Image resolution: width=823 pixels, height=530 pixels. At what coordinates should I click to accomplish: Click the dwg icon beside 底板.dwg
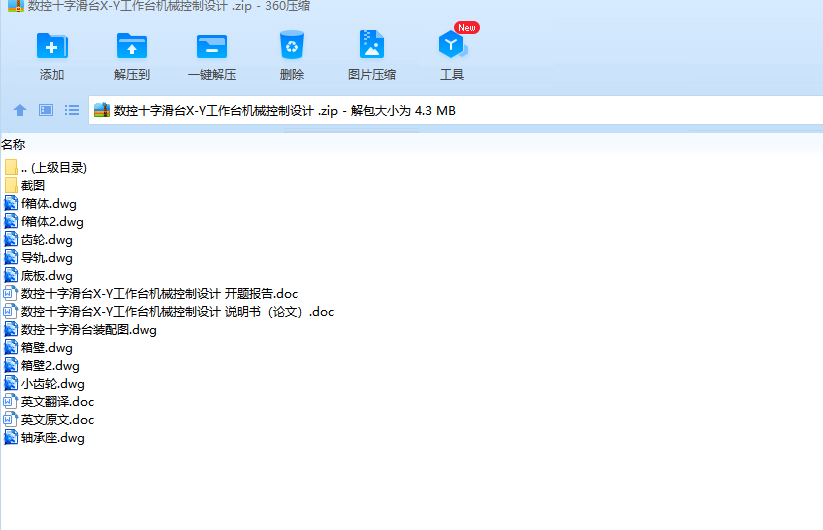[11, 275]
